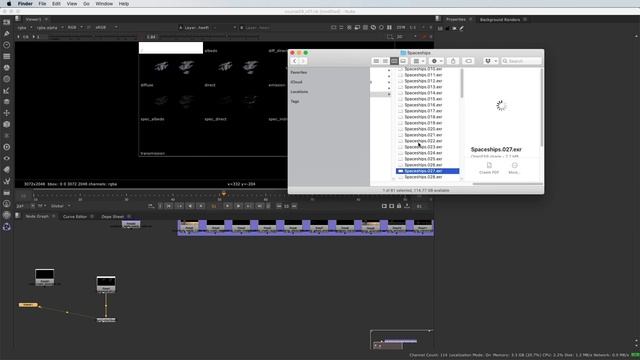Open the Dropbox dropdown in Finder toolbar
This screenshot has height=360, width=640.
pyautogui.click(x=490, y=61)
